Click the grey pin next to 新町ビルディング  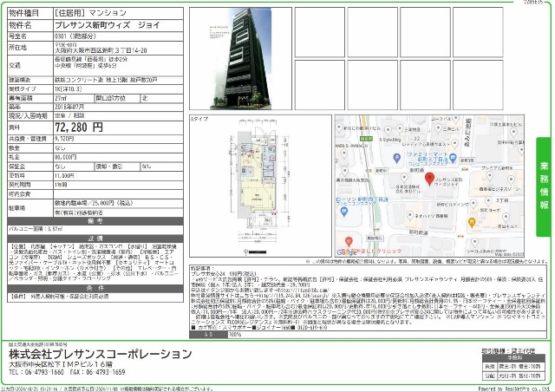tap(473, 203)
